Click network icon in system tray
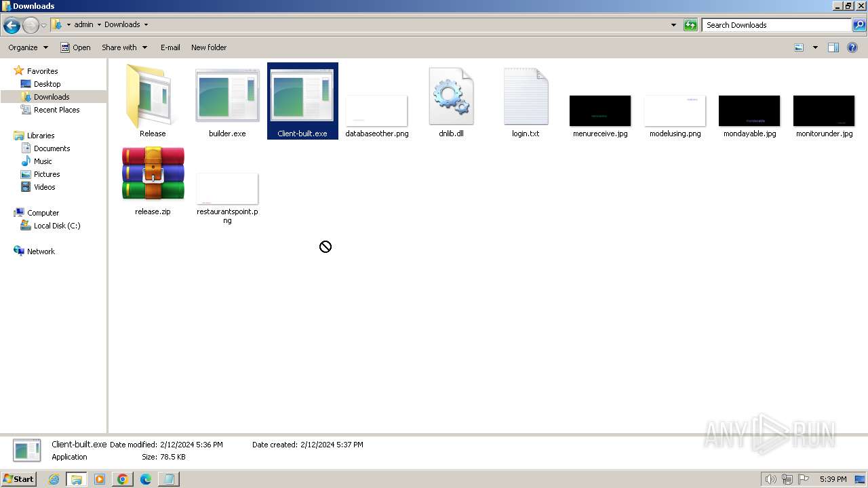This screenshot has width=868, height=488. pos(787,479)
